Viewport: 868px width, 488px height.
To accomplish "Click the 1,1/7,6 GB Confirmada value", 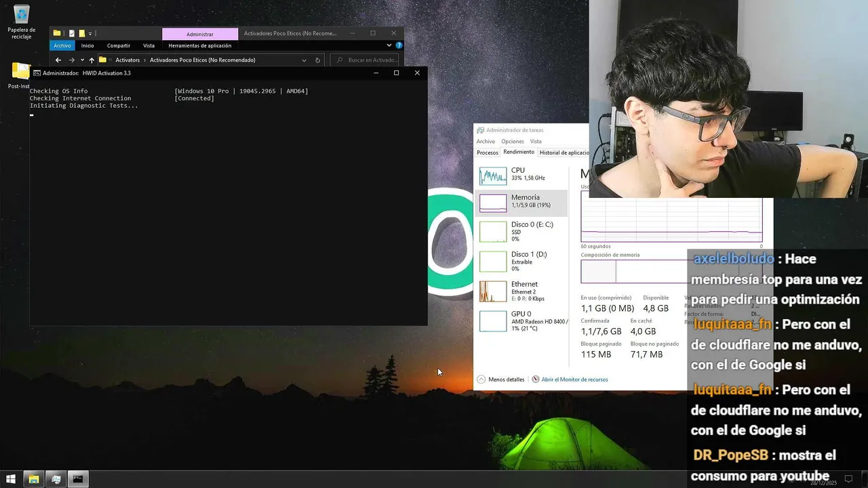I will click(601, 331).
